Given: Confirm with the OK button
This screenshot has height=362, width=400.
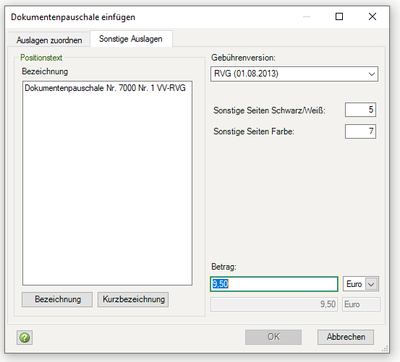Looking at the screenshot, I should (x=273, y=337).
